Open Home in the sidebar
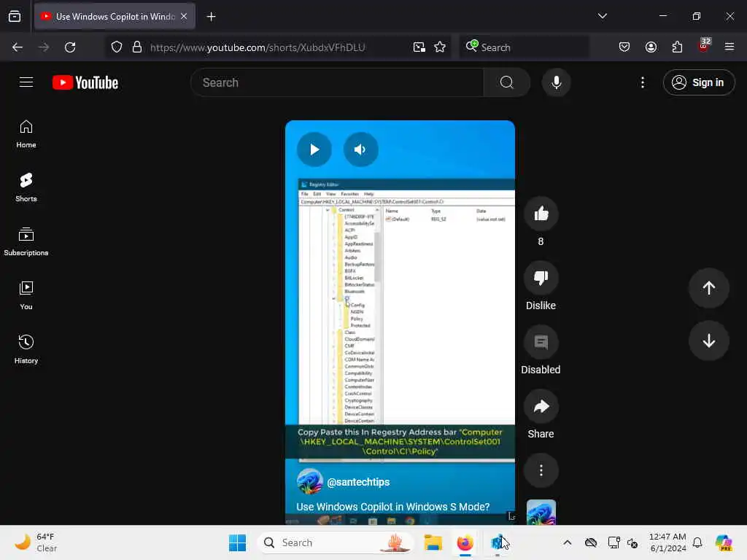Viewport: 747px width, 560px height. click(26, 134)
